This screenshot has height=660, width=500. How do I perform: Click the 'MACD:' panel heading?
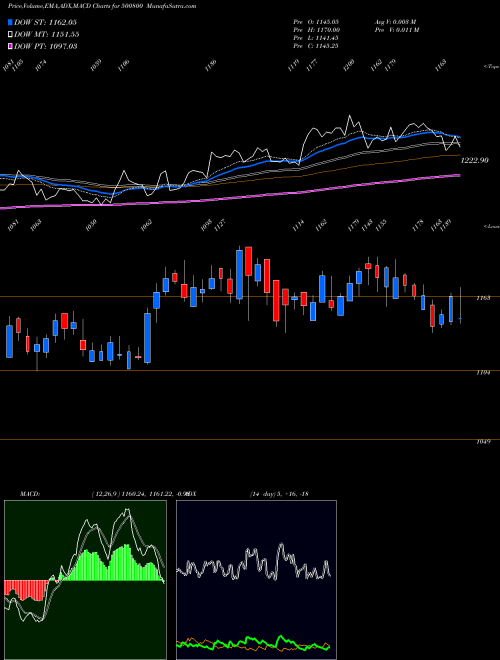pyautogui.click(x=29, y=493)
